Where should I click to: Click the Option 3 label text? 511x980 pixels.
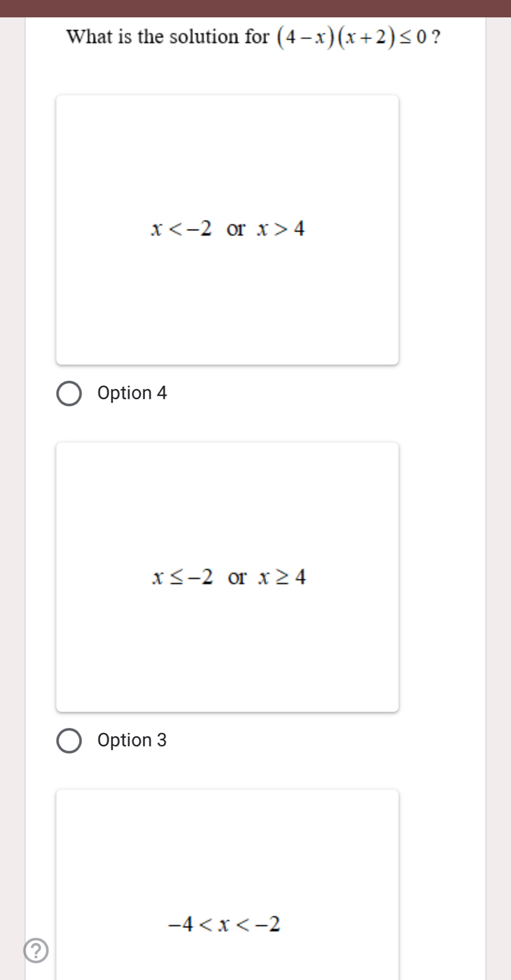(x=131, y=740)
